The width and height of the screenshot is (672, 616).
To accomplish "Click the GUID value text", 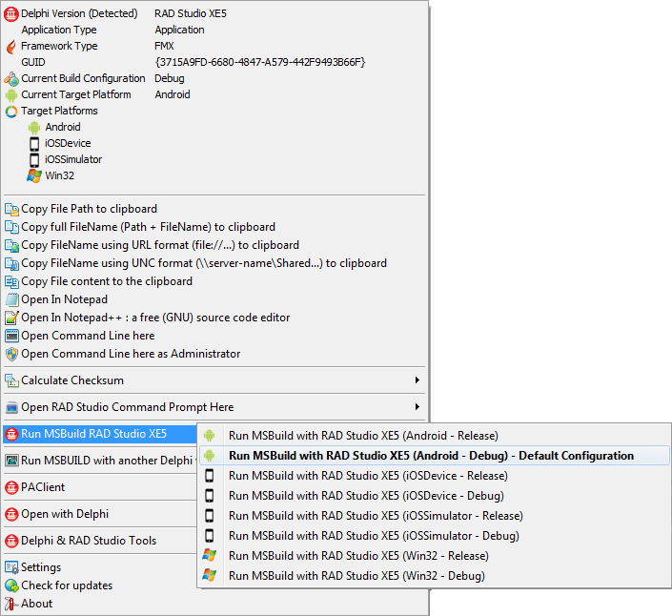I will 260,62.
